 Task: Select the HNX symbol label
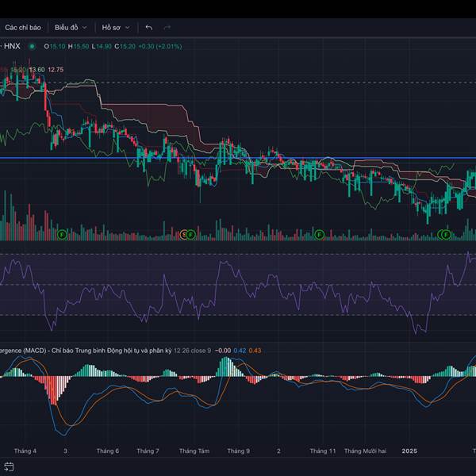click(x=13, y=46)
